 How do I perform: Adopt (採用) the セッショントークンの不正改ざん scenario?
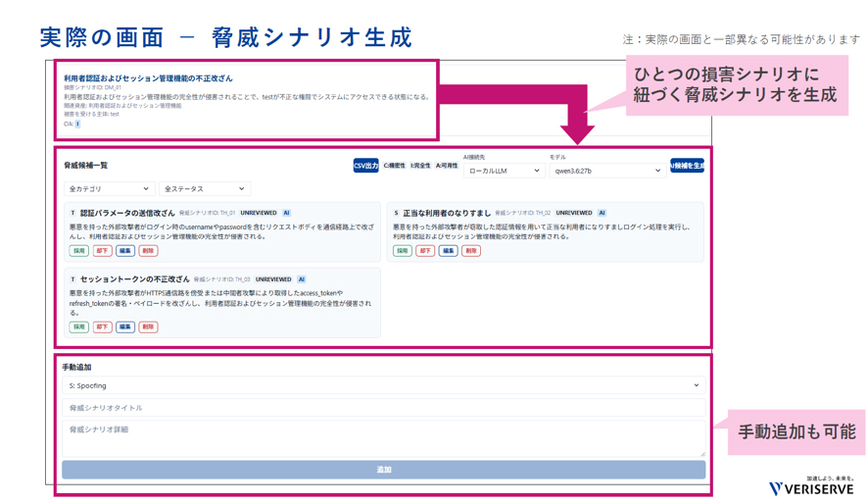coord(79,327)
